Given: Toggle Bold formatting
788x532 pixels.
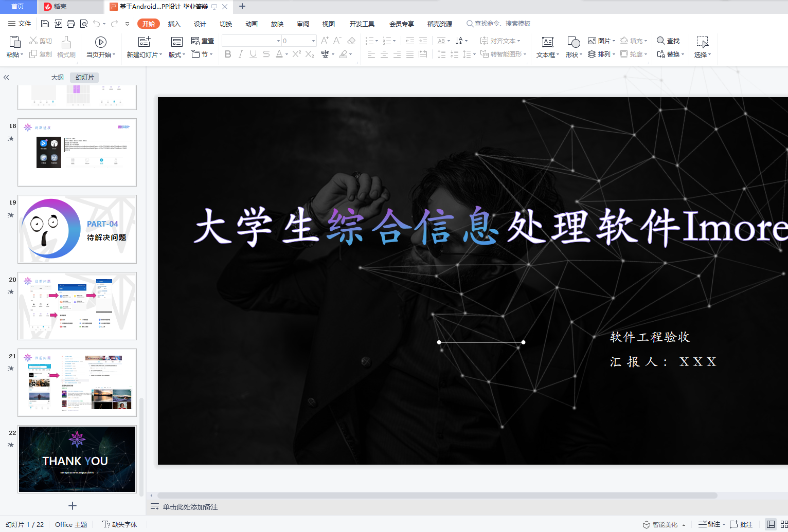Looking at the screenshot, I should click(x=228, y=54).
